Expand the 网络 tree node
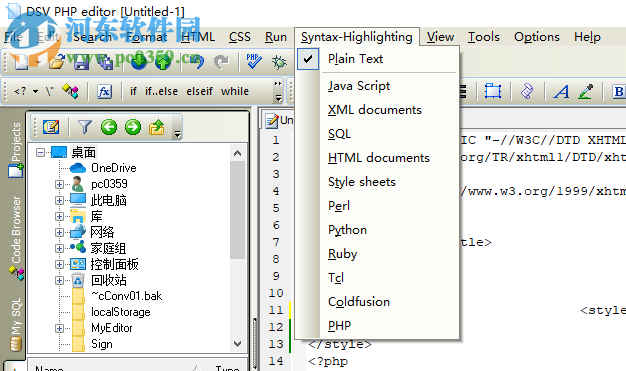Screen dimensions: 626x371 (x=59, y=232)
